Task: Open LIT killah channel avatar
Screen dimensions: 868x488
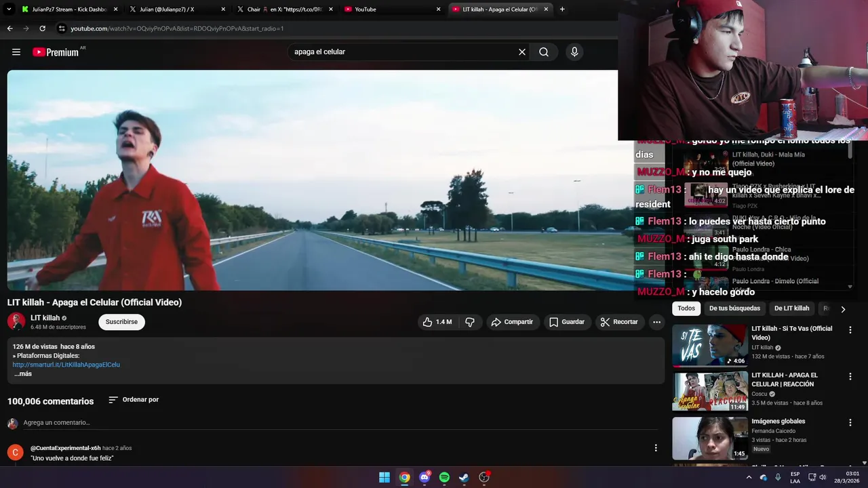Action: coord(16,322)
